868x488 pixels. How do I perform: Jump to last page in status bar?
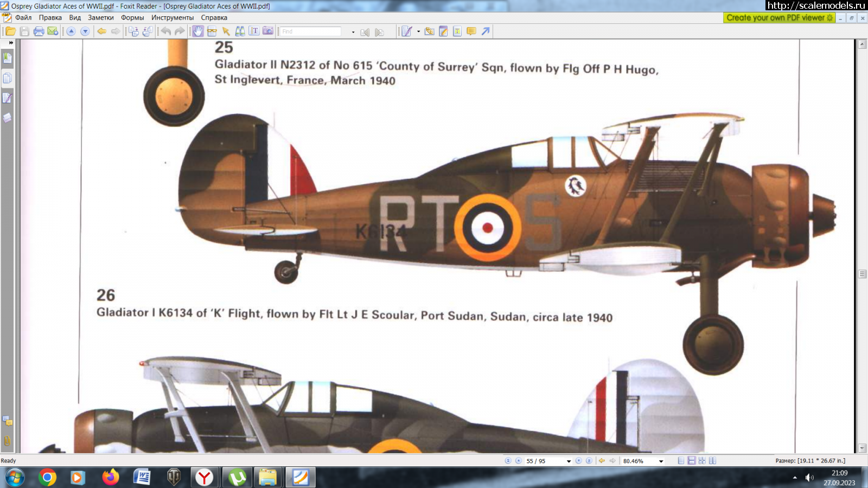point(589,461)
